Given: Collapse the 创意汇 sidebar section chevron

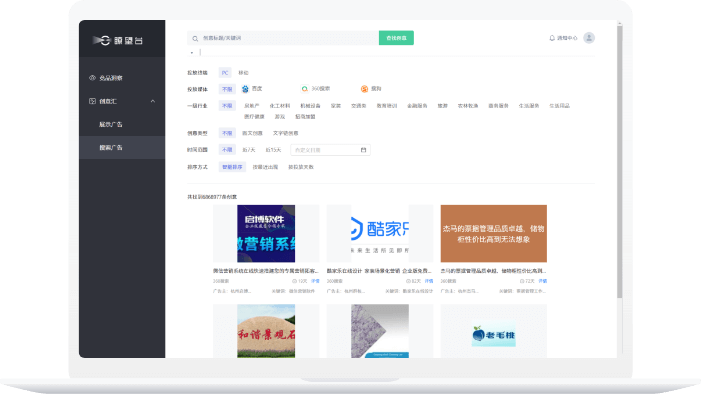Looking at the screenshot, I should click(153, 102).
